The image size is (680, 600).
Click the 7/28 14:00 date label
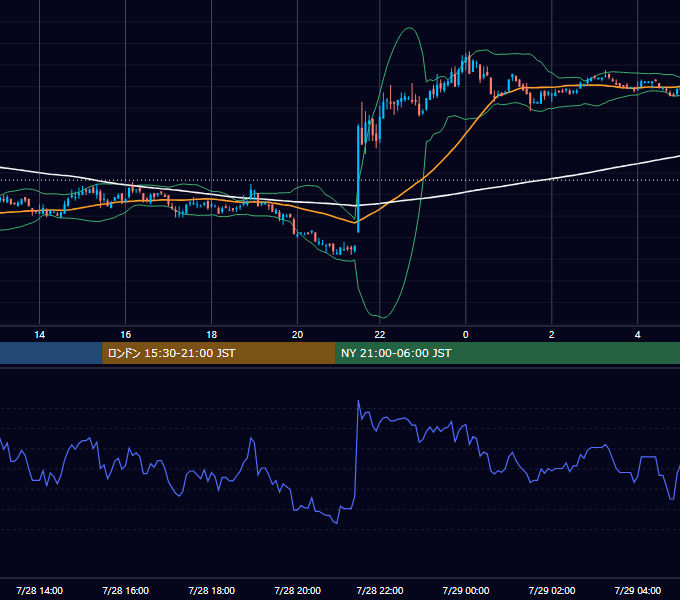point(39,590)
